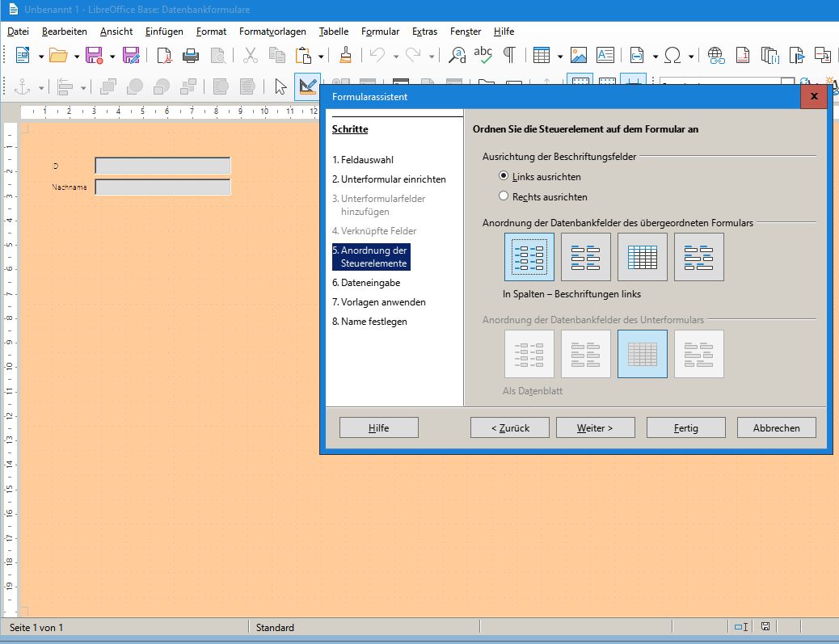
Task: Click the Fertig button
Action: (686, 428)
